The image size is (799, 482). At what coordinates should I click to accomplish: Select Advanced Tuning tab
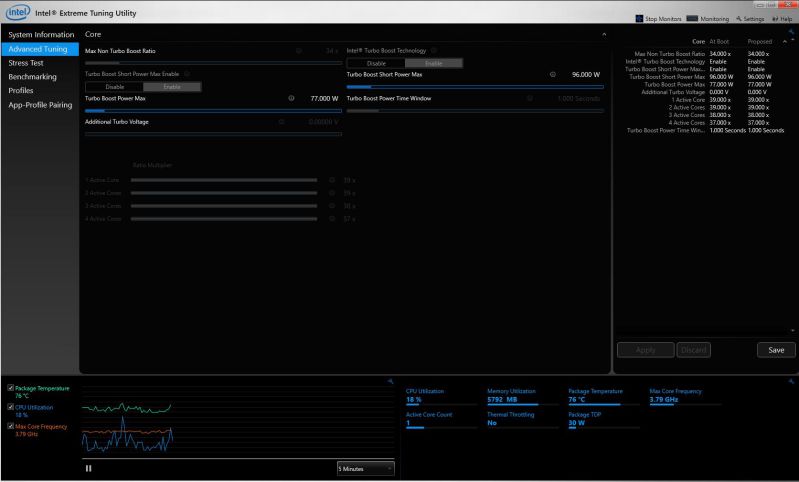click(x=40, y=49)
